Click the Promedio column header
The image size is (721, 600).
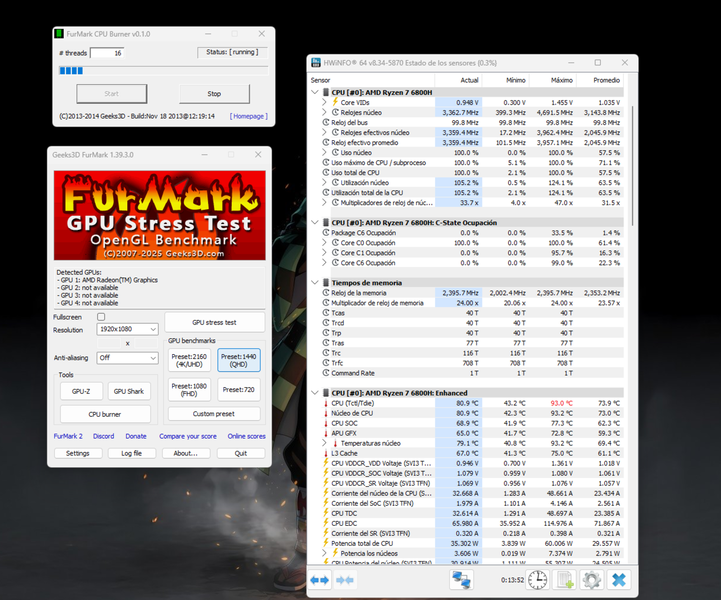605,79
